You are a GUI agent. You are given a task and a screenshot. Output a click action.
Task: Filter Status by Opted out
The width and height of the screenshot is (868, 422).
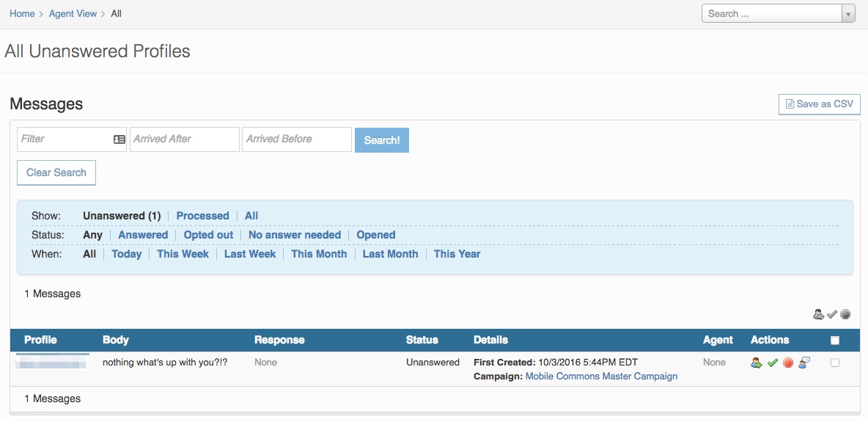click(x=208, y=235)
